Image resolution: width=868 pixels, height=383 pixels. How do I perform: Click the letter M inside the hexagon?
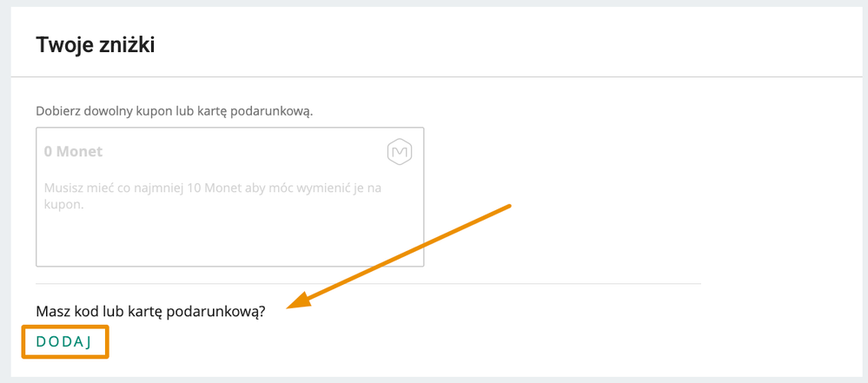coord(401,151)
